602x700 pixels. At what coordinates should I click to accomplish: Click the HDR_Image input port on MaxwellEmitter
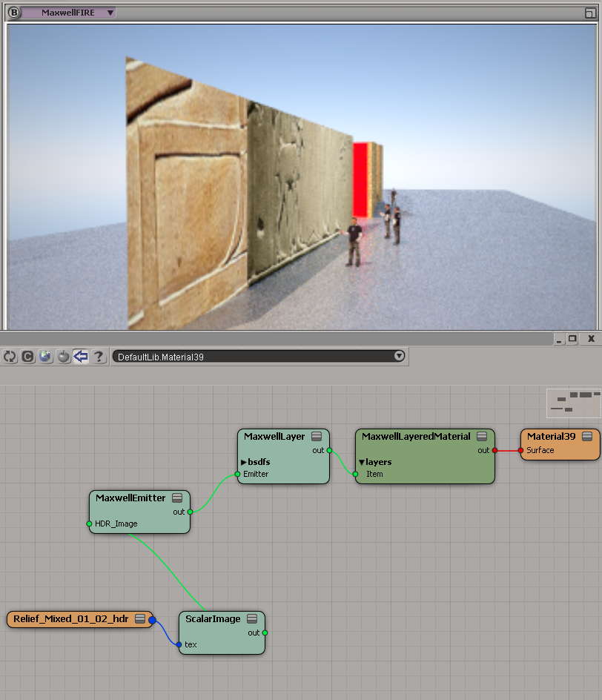(x=90, y=524)
